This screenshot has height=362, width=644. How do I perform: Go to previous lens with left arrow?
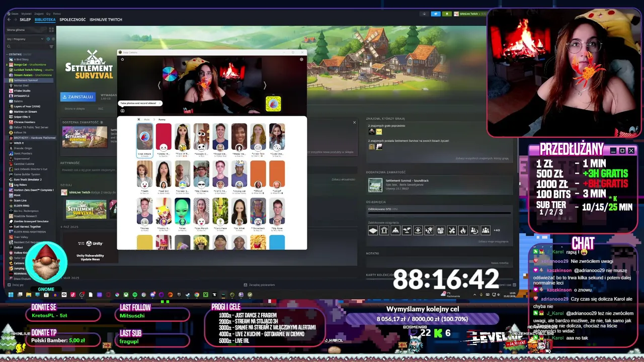coord(159,85)
